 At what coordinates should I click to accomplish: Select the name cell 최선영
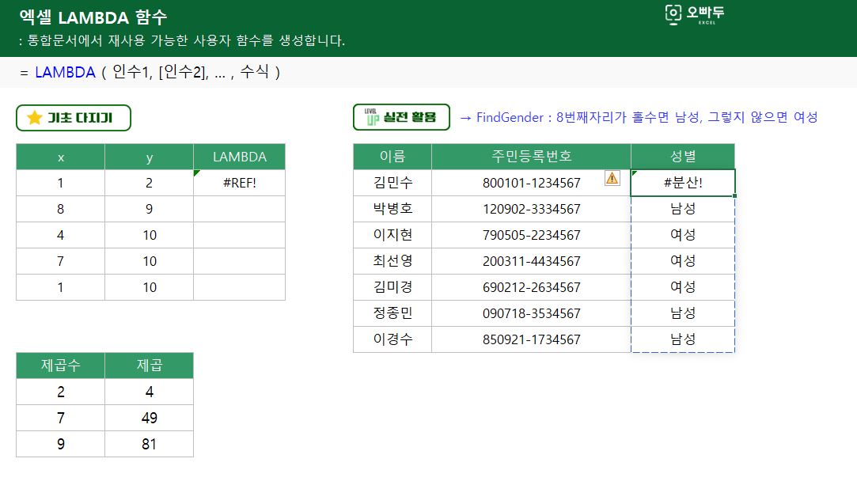pos(392,261)
